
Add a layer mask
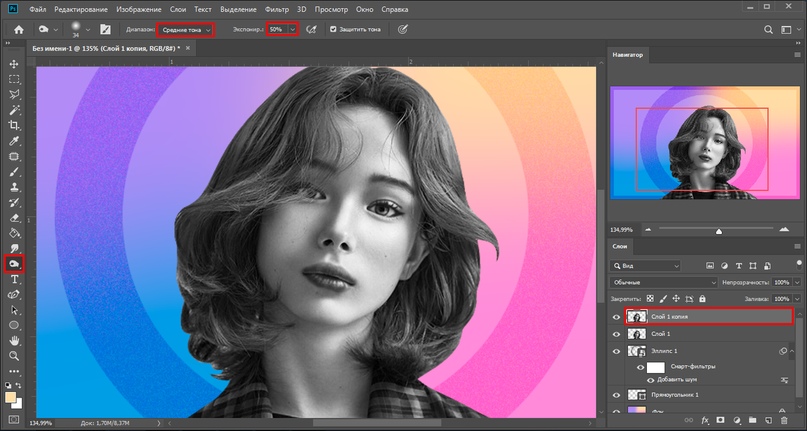721,420
